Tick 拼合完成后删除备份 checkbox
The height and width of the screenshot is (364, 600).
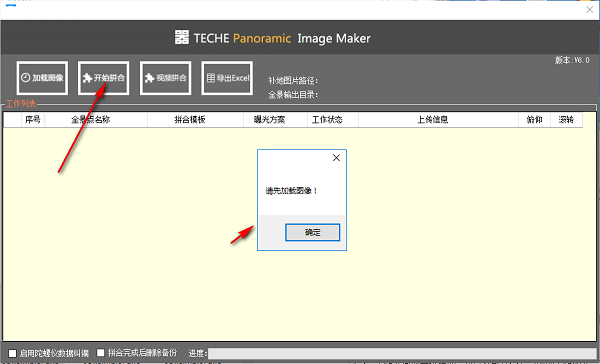[x=101, y=353]
